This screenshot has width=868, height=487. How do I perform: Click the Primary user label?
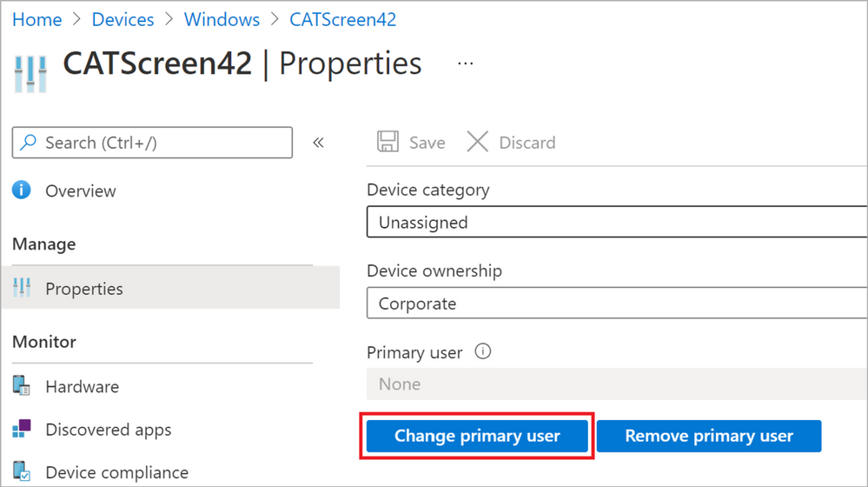coord(414,352)
